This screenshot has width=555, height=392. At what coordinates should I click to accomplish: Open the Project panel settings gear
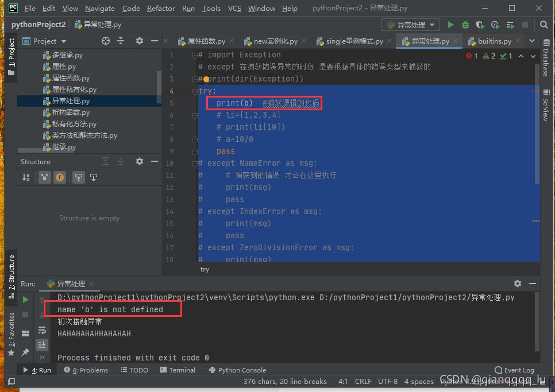[139, 41]
